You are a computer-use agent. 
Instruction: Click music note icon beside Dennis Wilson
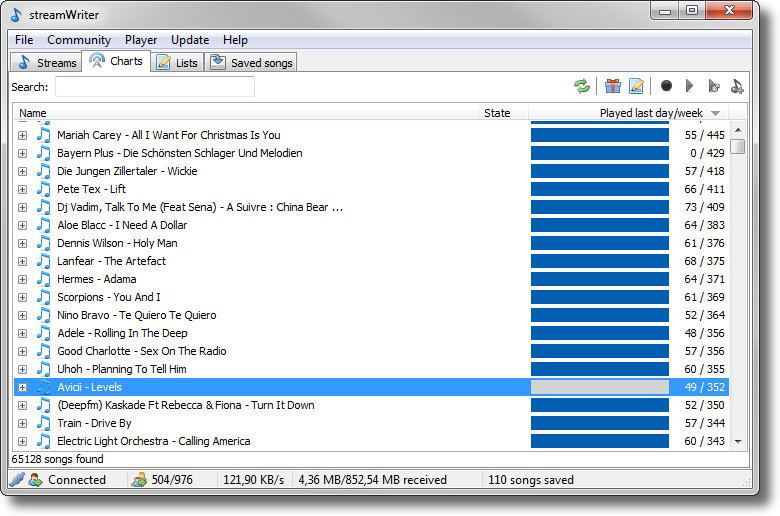tap(44, 243)
